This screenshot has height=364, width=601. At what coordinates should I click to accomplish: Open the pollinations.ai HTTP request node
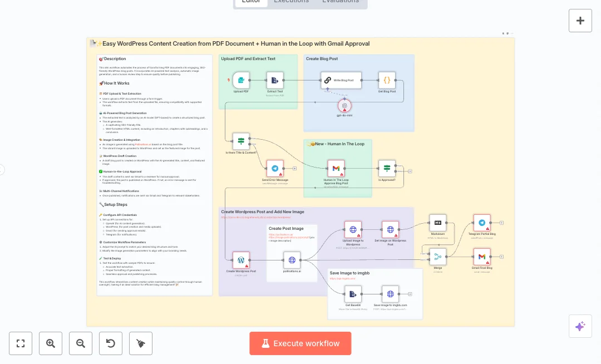[292, 260]
